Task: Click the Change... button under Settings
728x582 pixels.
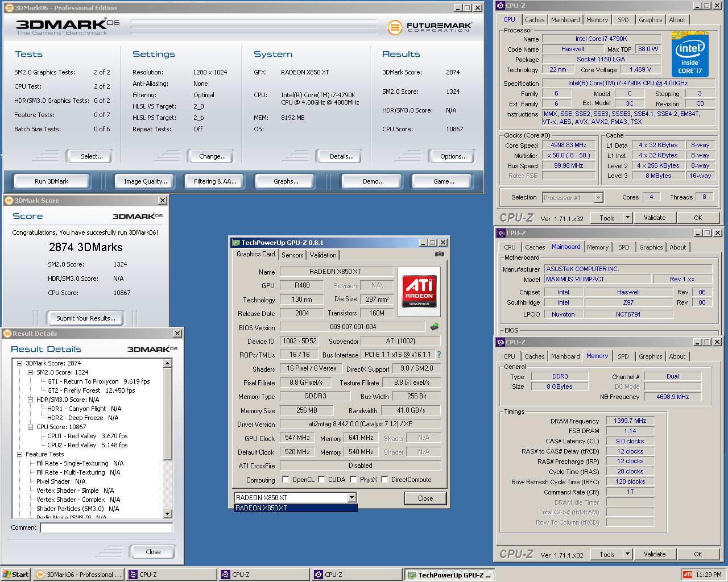Action: click(212, 156)
